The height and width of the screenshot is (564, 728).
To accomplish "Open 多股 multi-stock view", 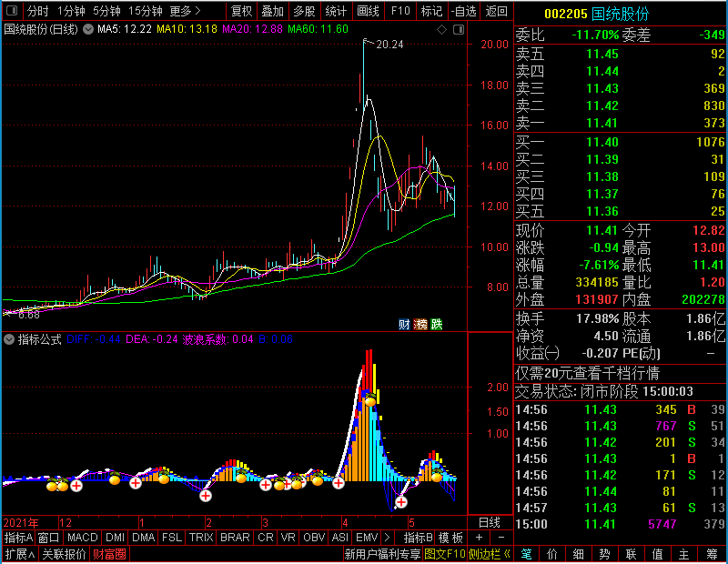I will pos(304,11).
